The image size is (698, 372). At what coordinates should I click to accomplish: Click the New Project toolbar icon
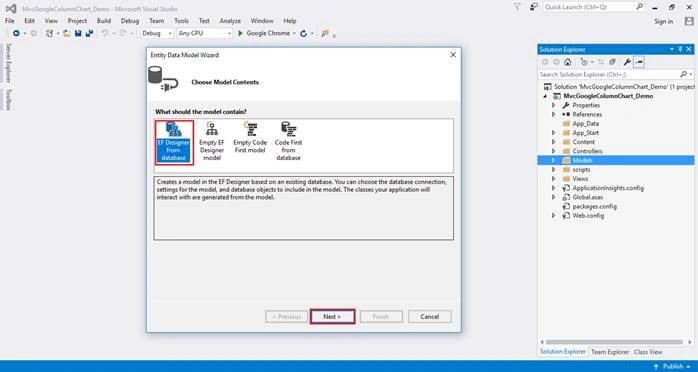pos(49,33)
